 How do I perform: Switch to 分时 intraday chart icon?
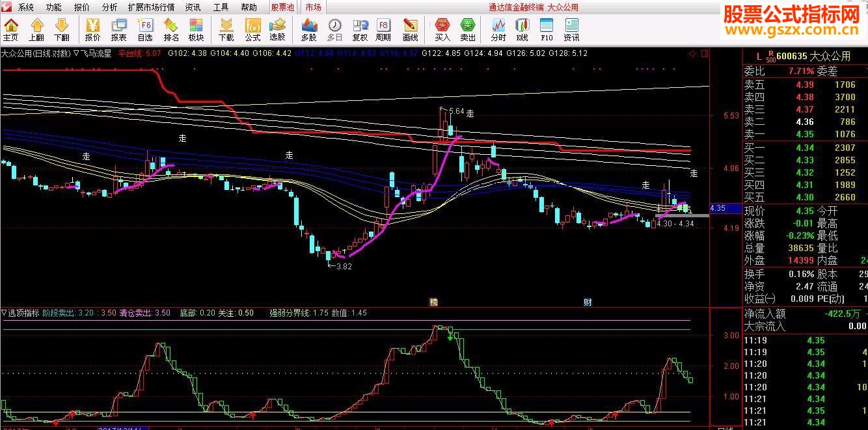pyautogui.click(x=498, y=30)
